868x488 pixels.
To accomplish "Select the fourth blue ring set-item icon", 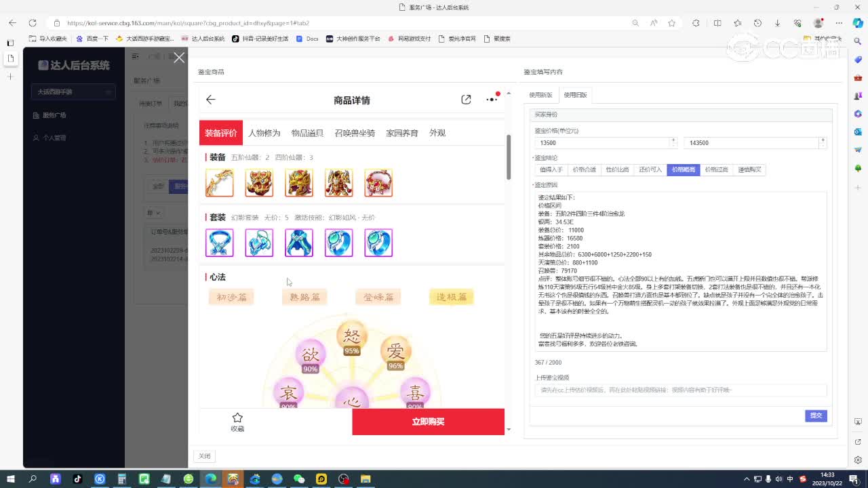I will (x=338, y=243).
